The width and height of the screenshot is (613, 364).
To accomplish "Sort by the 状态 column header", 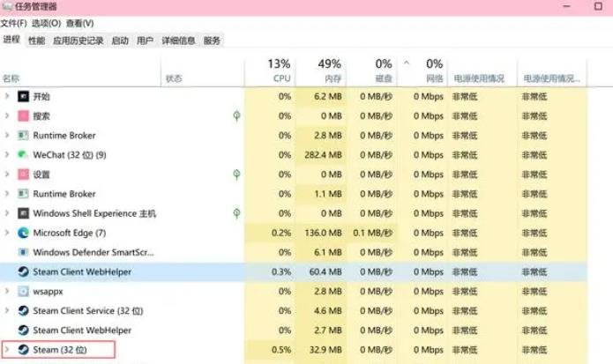I will pos(203,71).
